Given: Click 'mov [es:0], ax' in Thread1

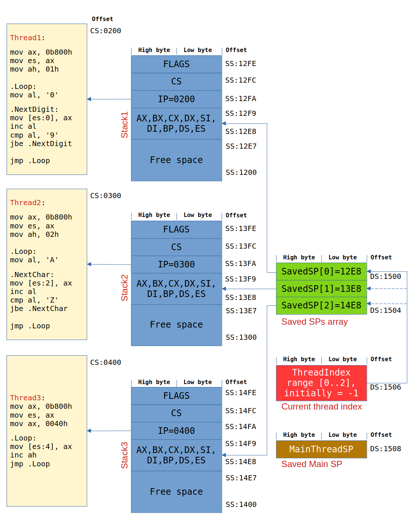Looking at the screenshot, I should [41, 118].
